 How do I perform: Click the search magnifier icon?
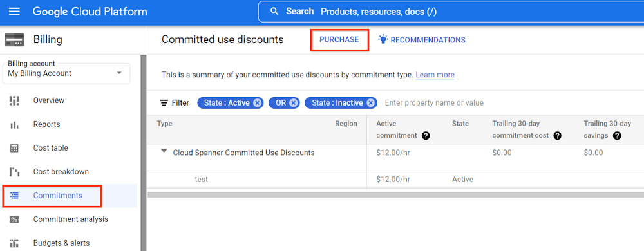pos(274,12)
